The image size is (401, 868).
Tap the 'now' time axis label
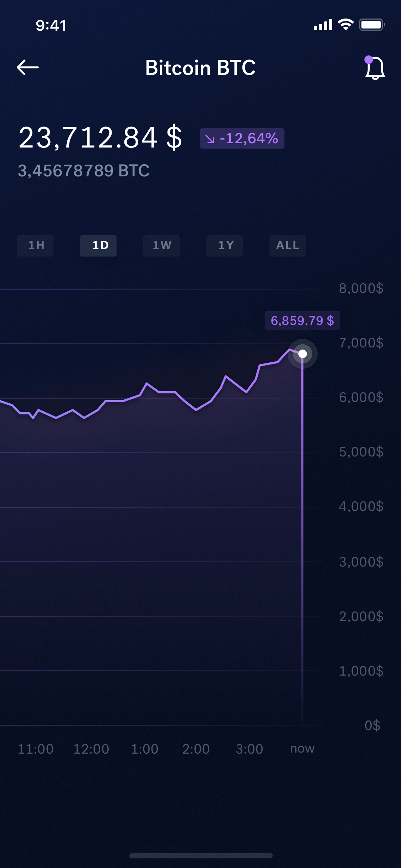pos(302,749)
